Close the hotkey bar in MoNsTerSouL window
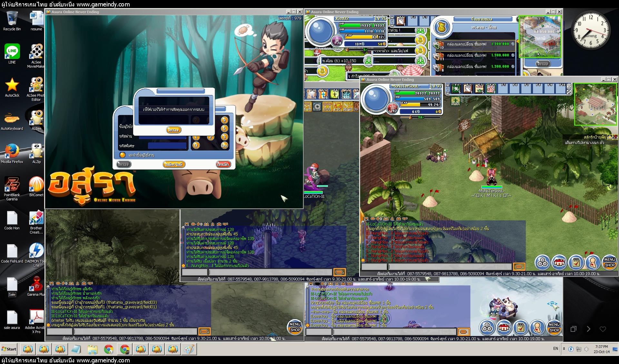 click(569, 86)
